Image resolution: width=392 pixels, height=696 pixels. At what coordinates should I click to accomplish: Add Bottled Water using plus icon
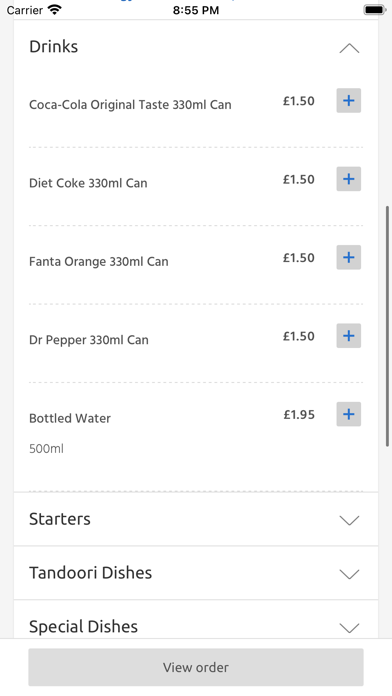point(348,414)
